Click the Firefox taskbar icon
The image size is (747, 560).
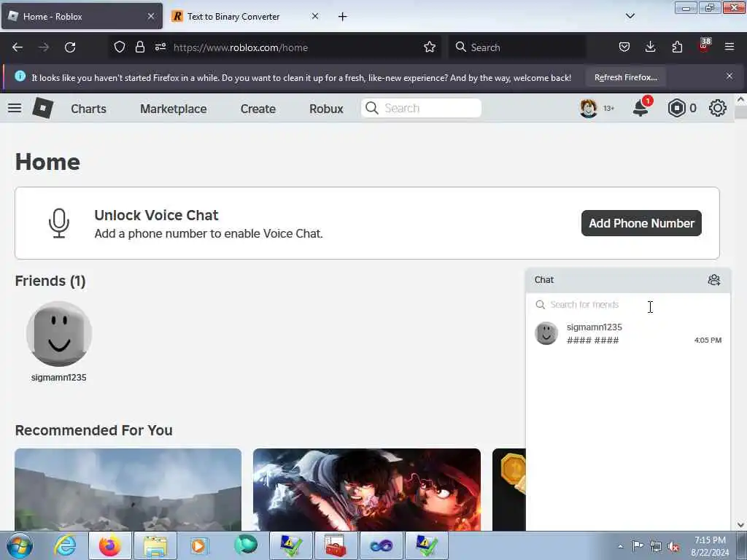coord(109,545)
